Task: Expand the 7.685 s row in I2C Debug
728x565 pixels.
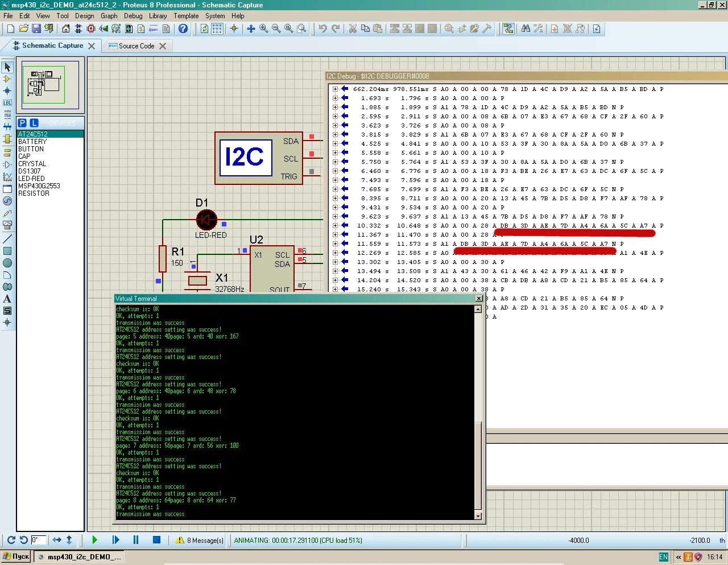Action: [x=335, y=189]
